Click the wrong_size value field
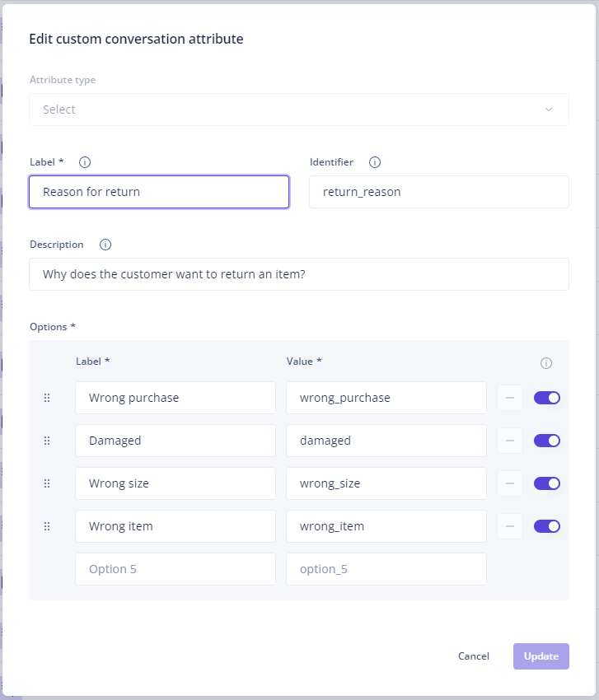 click(386, 483)
